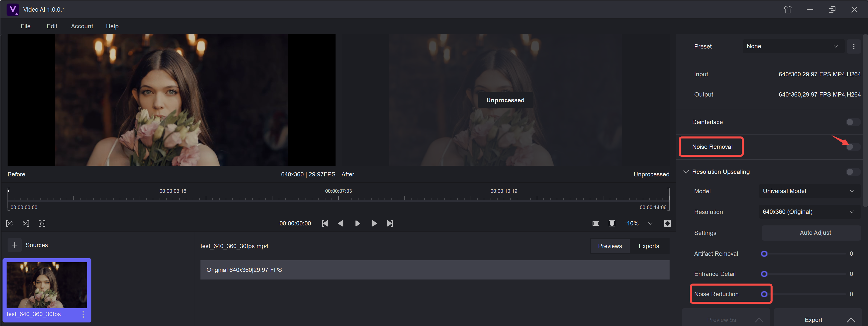
Task: Select the Original 640x360|29.97 FPS row
Action: (x=435, y=270)
